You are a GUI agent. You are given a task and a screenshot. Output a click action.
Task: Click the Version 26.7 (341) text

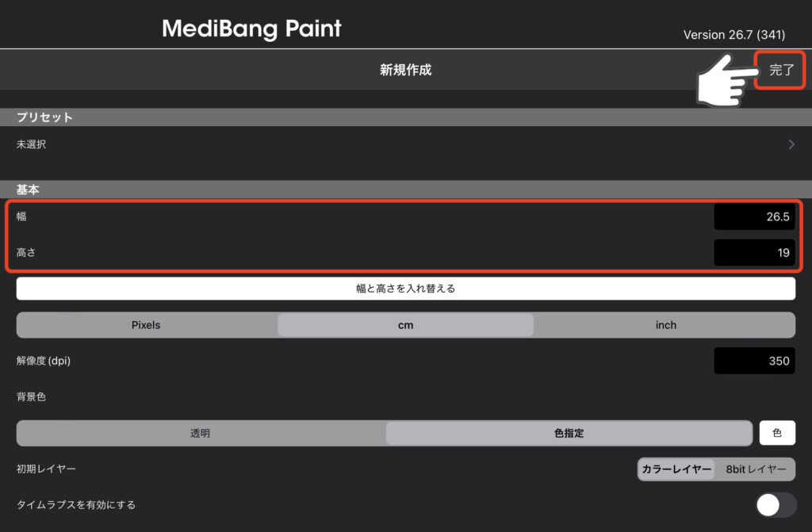point(734,35)
